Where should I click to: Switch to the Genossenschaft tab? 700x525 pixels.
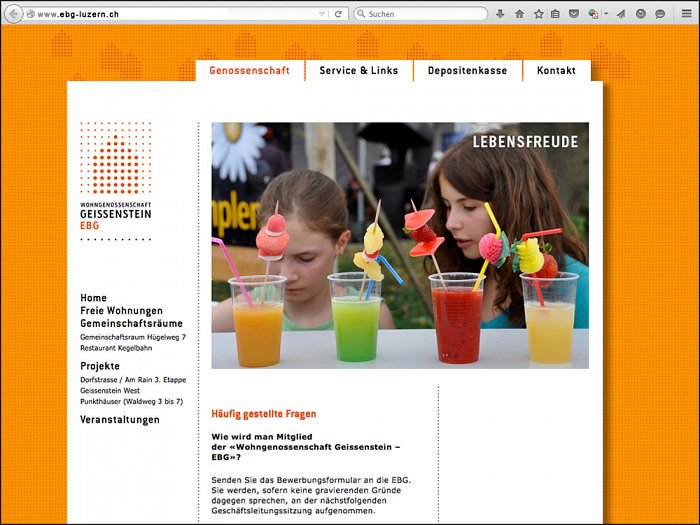[249, 71]
